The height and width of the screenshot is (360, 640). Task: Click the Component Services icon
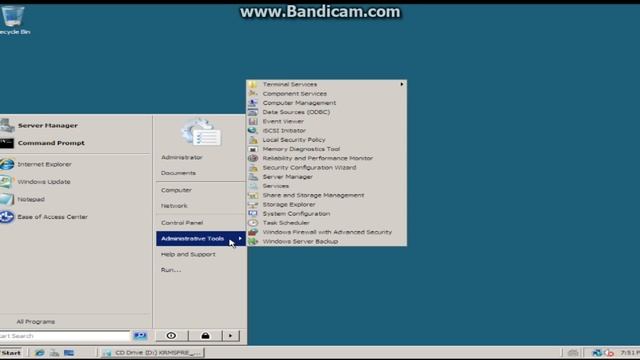[253, 93]
